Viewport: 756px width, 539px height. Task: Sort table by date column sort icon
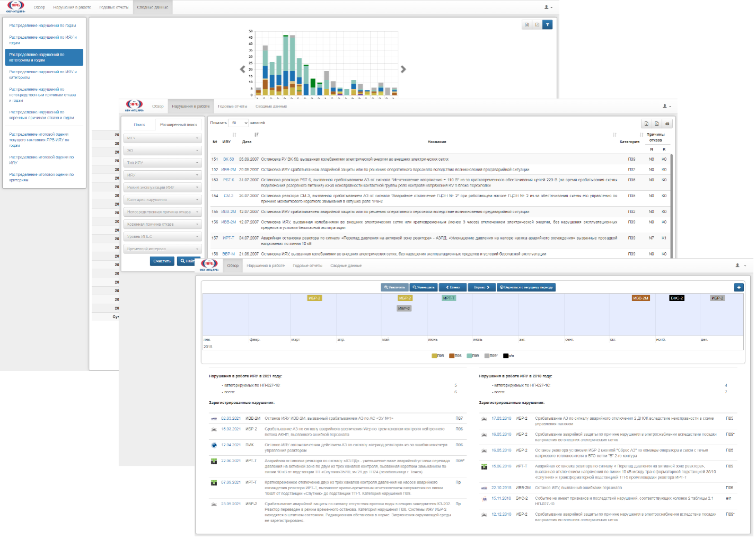pos(256,135)
